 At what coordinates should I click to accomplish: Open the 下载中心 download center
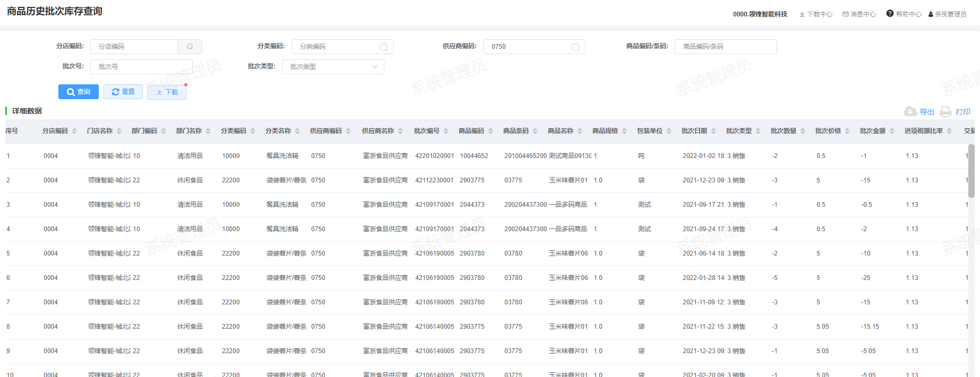point(816,14)
